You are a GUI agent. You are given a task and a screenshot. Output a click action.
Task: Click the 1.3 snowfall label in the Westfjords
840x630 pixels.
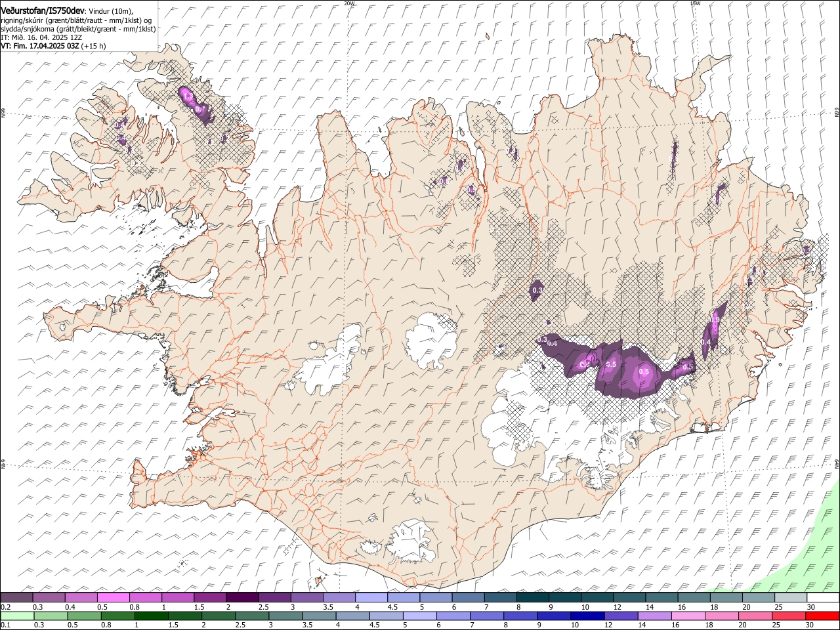[187, 96]
